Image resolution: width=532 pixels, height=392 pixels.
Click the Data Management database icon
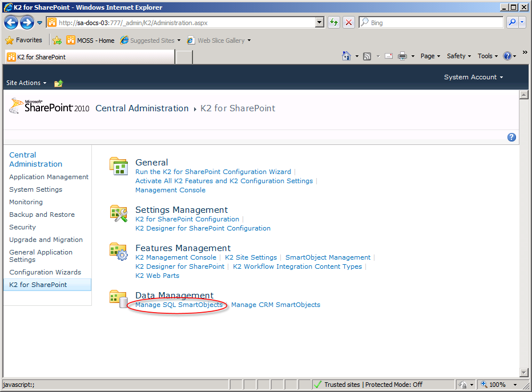pos(118,299)
